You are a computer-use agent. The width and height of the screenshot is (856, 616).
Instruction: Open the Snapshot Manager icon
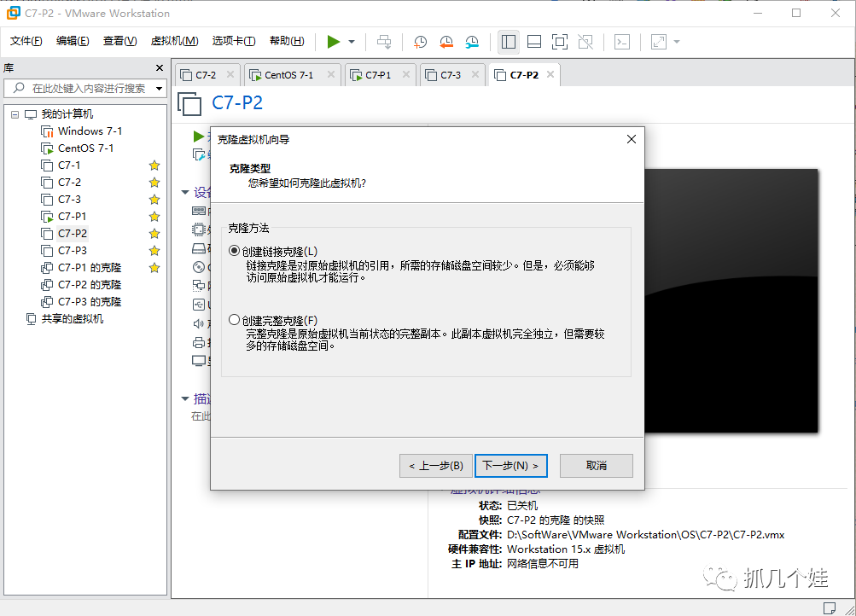[472, 42]
